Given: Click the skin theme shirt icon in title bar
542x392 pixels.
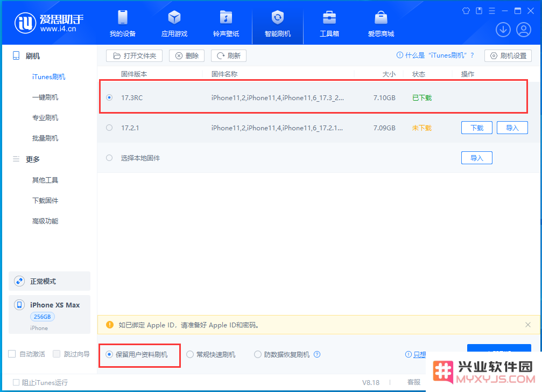Looking at the screenshot, I should point(466,11).
